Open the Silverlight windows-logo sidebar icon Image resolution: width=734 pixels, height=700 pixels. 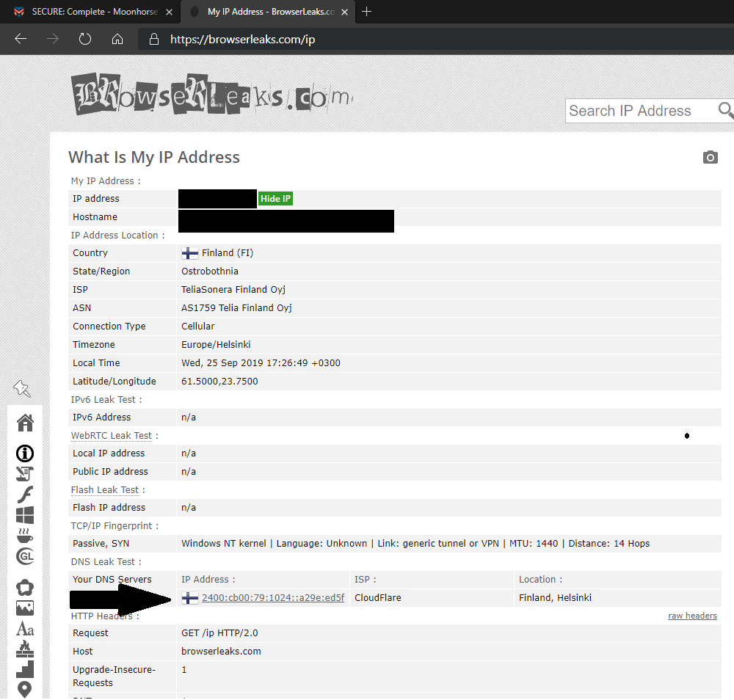[25, 515]
